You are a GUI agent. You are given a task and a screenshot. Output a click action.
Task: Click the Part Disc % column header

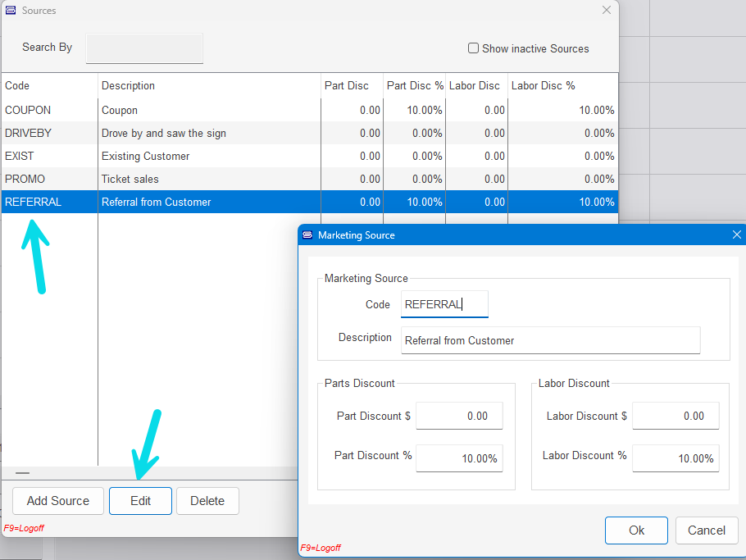[415, 85]
